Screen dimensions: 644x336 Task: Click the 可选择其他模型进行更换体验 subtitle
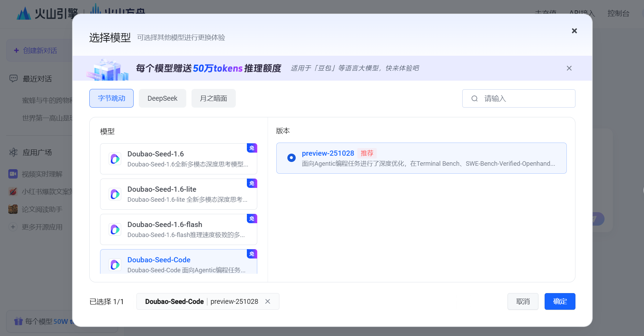click(x=181, y=37)
